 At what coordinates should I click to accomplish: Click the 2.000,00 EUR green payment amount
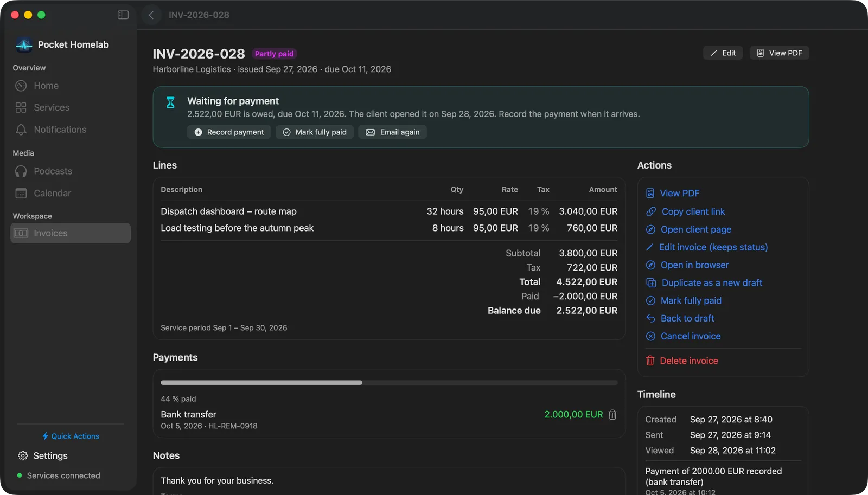[573, 414]
